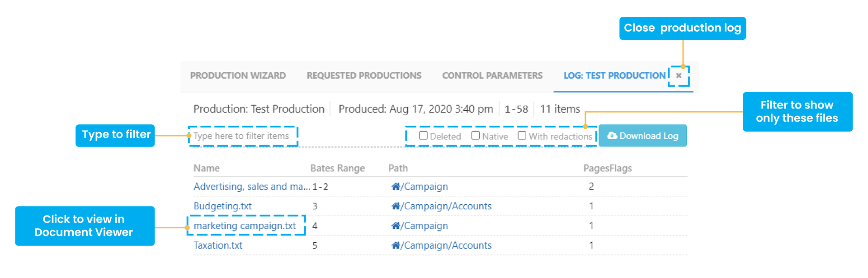This screenshot has width=868, height=278.
Task: Open Budgeting.txt in Document Viewer
Action: pos(222,206)
